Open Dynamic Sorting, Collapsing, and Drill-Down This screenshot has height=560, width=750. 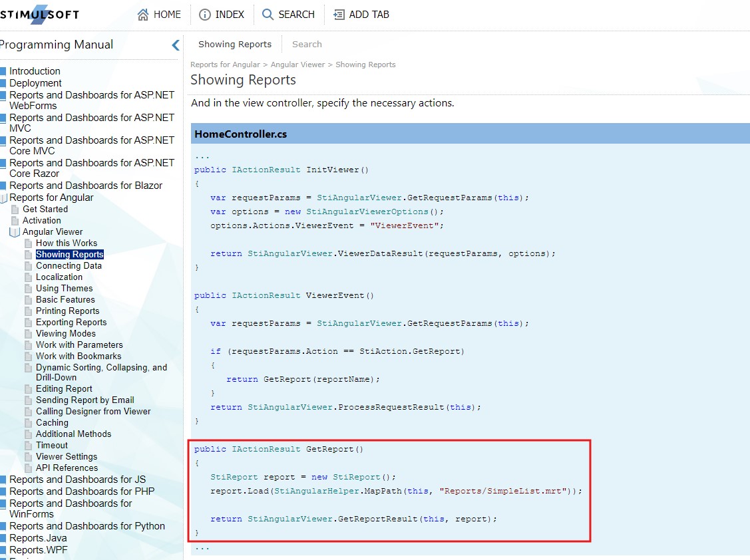tap(101, 372)
